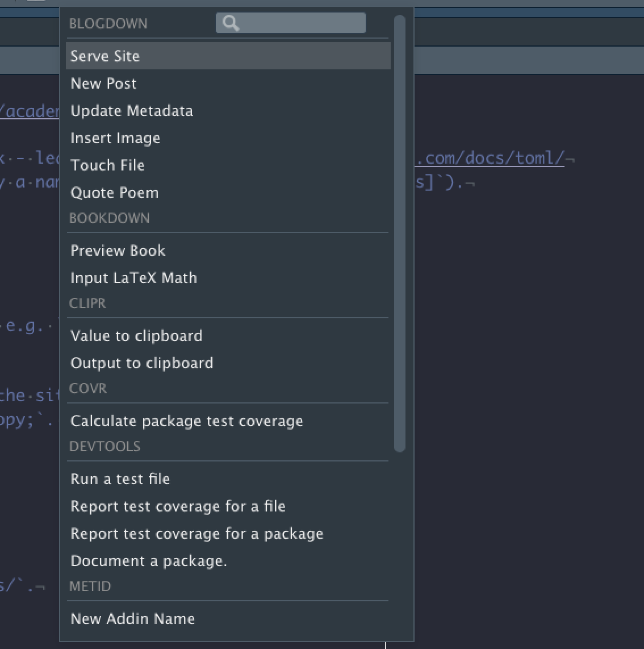Click Document a package addin

tap(149, 561)
